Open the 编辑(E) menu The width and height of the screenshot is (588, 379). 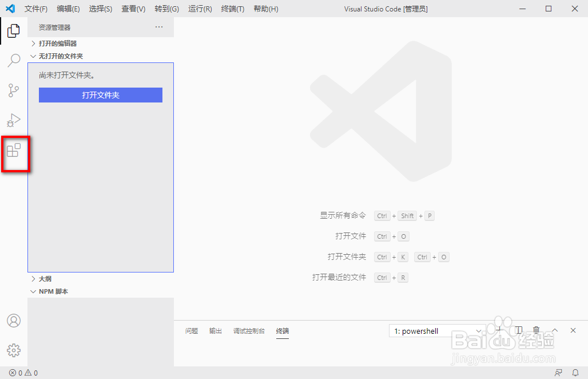coord(68,9)
